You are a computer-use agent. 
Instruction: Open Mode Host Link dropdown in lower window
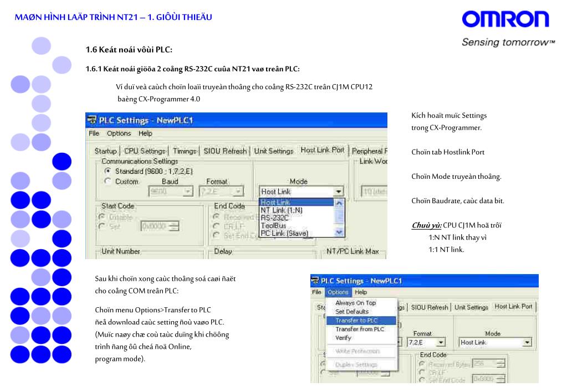coord(496,342)
